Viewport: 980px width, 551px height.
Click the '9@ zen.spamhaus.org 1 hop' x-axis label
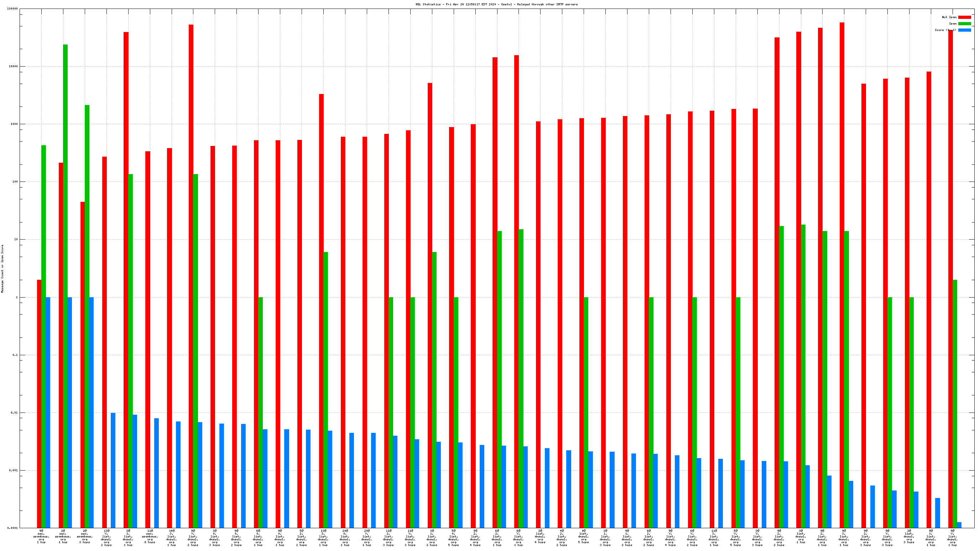[x=41, y=536]
